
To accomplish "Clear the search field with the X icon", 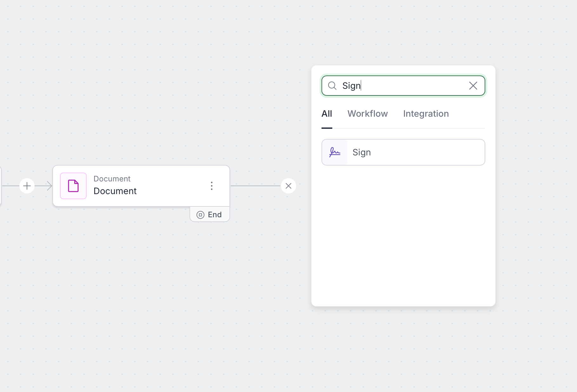I will 473,86.
